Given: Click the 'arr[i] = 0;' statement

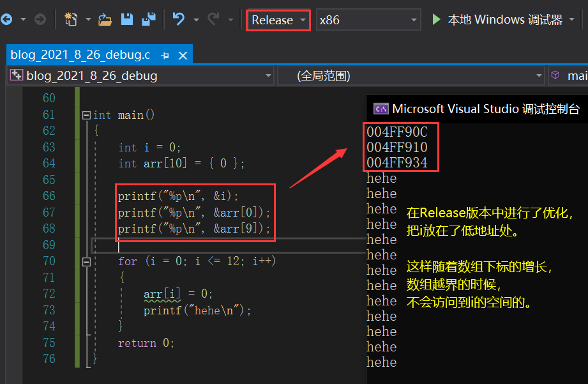Looking at the screenshot, I should [x=178, y=293].
